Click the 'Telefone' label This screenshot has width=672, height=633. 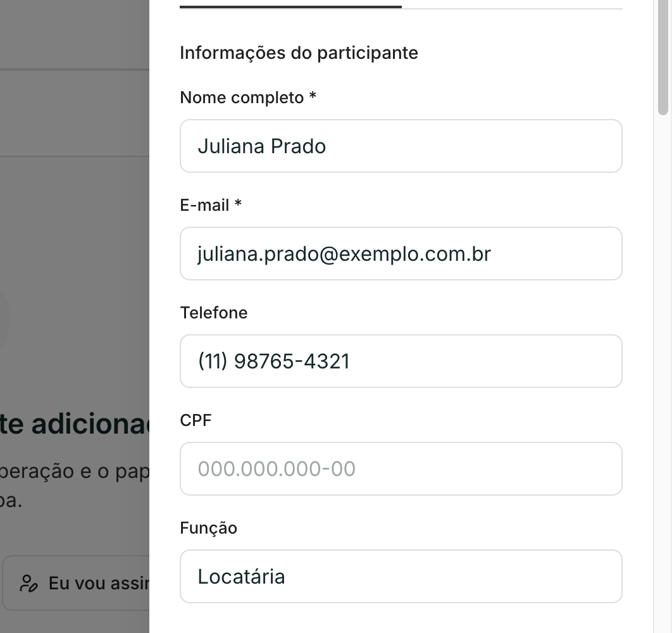click(213, 313)
